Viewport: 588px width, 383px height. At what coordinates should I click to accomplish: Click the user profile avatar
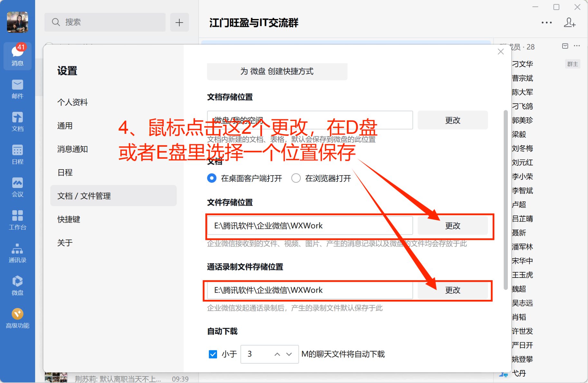(17, 22)
